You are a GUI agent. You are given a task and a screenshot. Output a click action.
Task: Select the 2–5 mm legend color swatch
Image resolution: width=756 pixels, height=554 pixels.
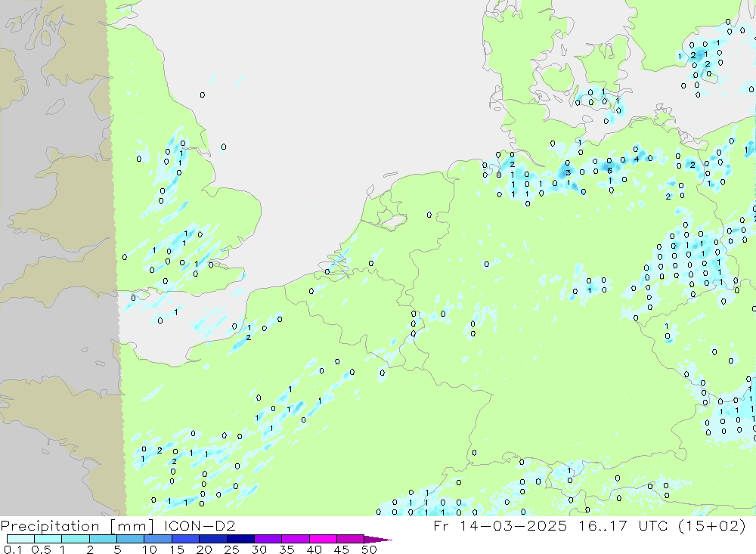coord(103,539)
